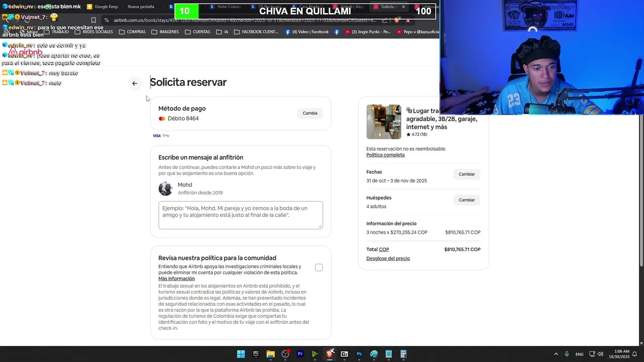Click the Brave browser taskbar icon

click(330, 354)
